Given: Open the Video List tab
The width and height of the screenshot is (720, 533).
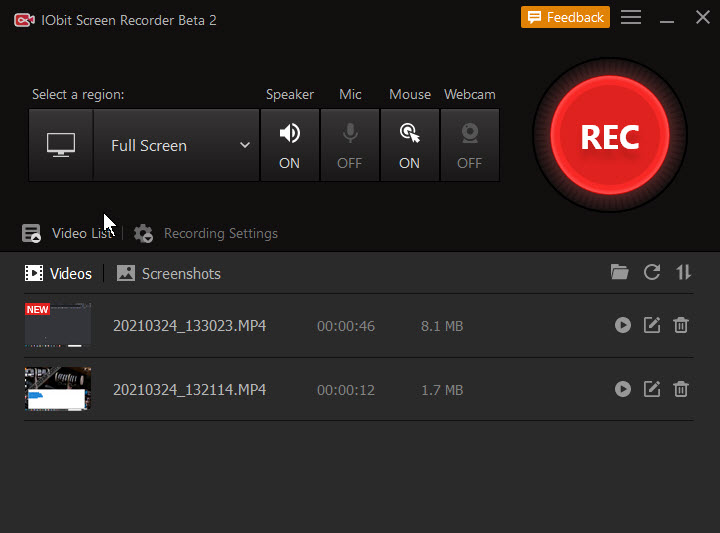Looking at the screenshot, I should coord(67,233).
